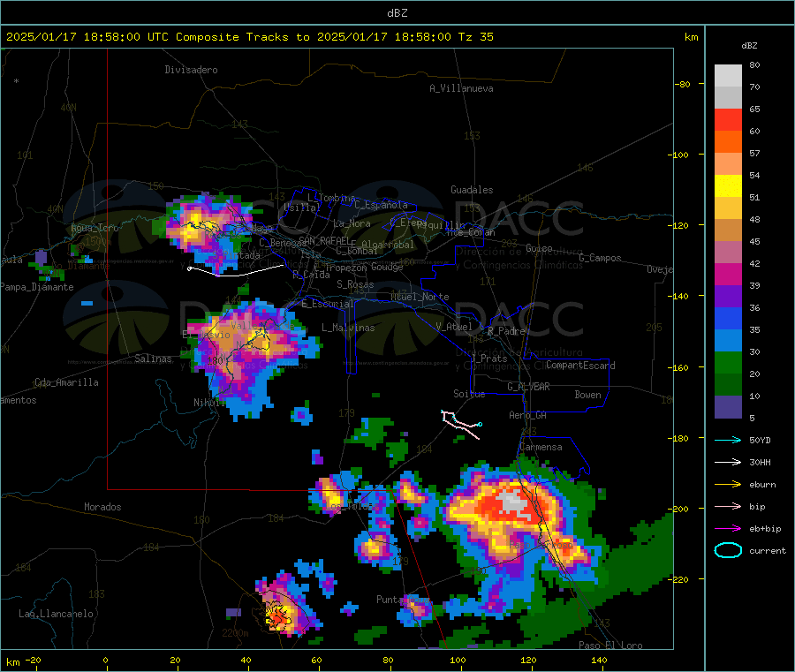Click the '-100' tick on right axis
795x672 pixels.
[x=678, y=155]
